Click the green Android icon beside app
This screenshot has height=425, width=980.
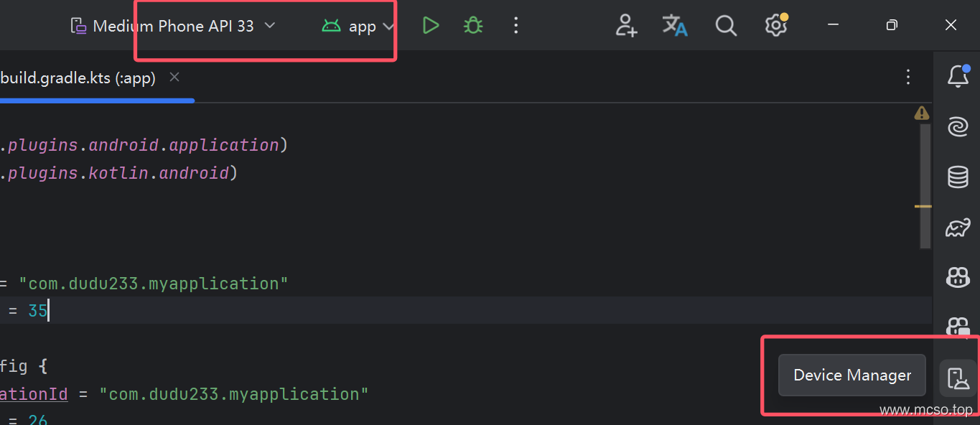(x=331, y=27)
